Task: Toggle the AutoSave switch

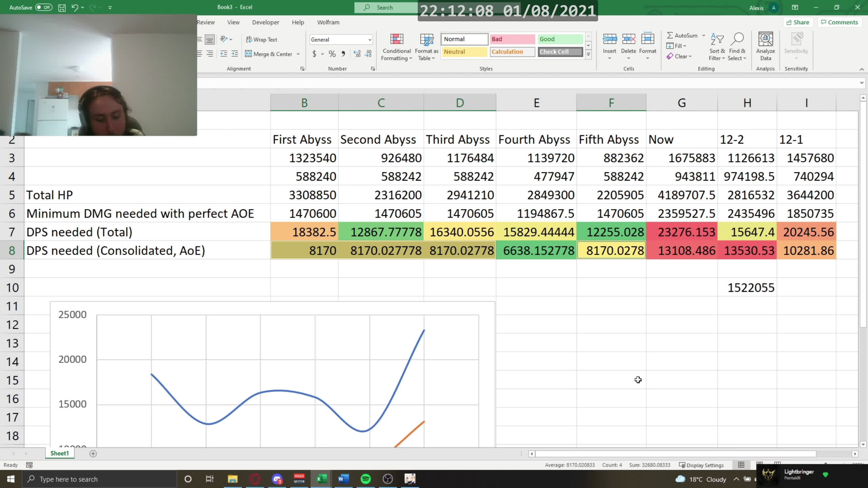Action: [44, 7]
